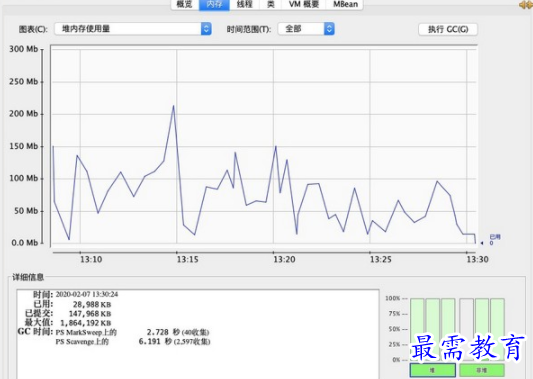Click the 13:15 time axis label
Image resolution: width=533 pixels, height=379 pixels.
(x=187, y=260)
